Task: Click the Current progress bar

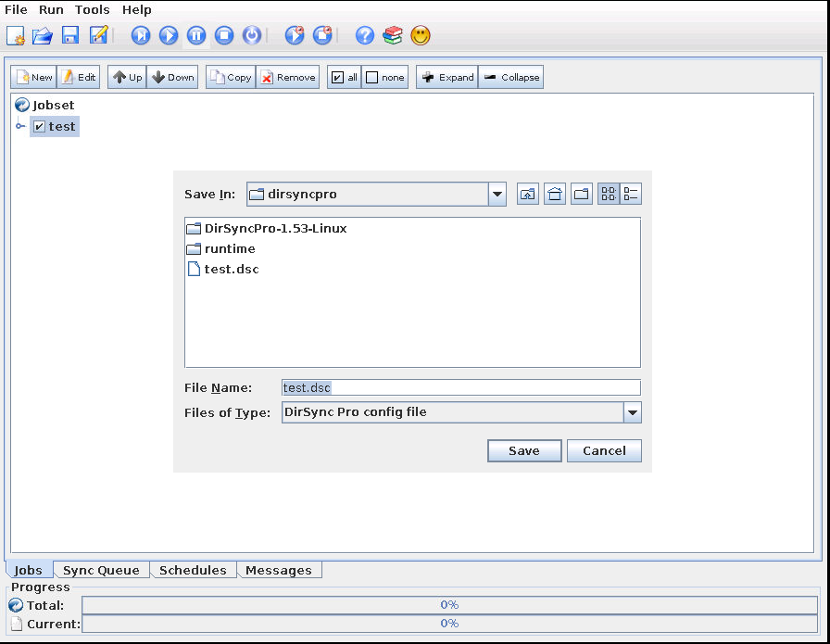Action: pyautogui.click(x=450, y=624)
